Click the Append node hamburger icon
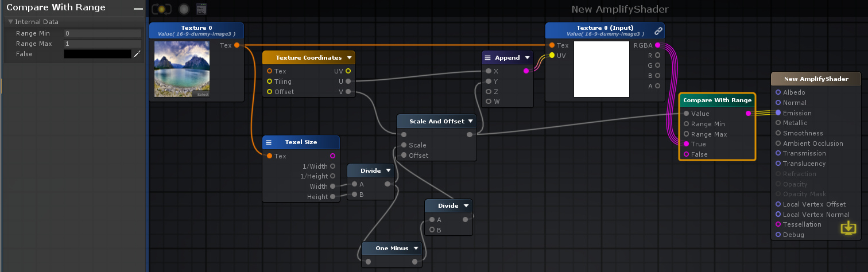The height and width of the screenshot is (272, 868). point(487,57)
